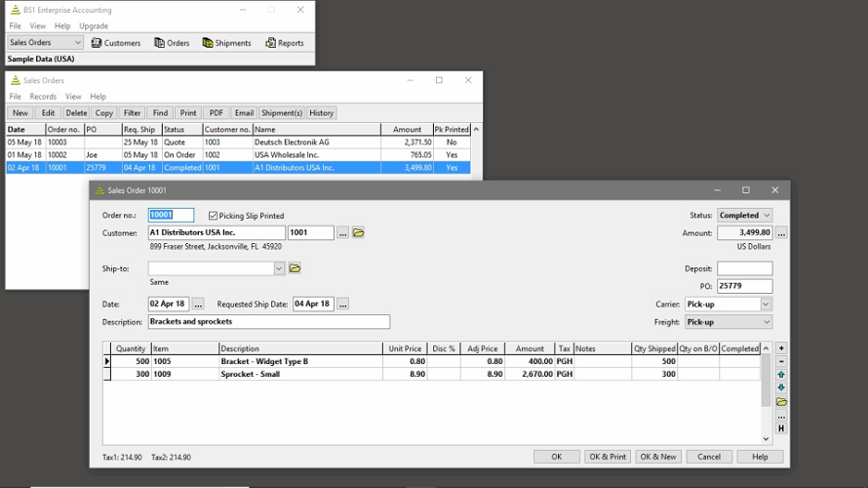Screen dimensions: 868x488
Task: Open Reports in the main toolbar
Action: click(x=271, y=43)
